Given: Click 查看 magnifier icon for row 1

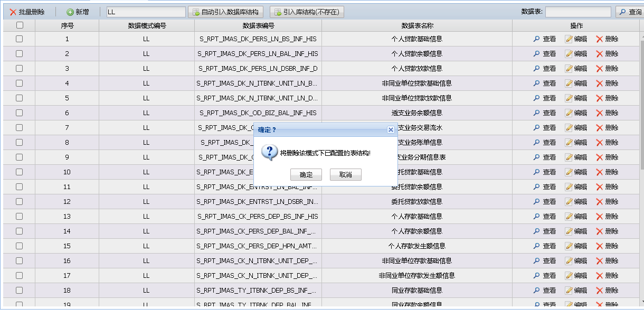Looking at the screenshot, I should click(x=537, y=39).
